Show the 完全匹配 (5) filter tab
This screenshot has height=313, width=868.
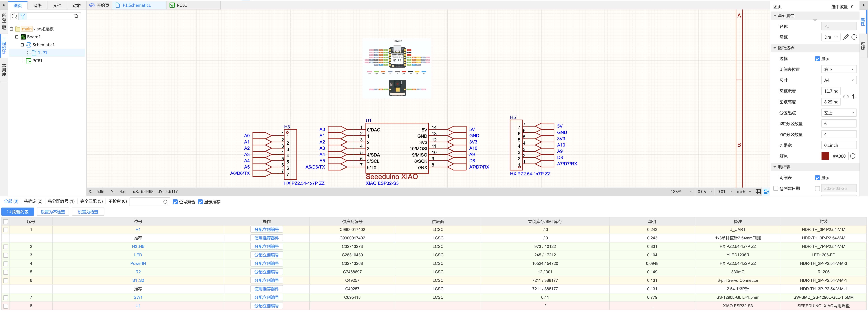[91, 201]
